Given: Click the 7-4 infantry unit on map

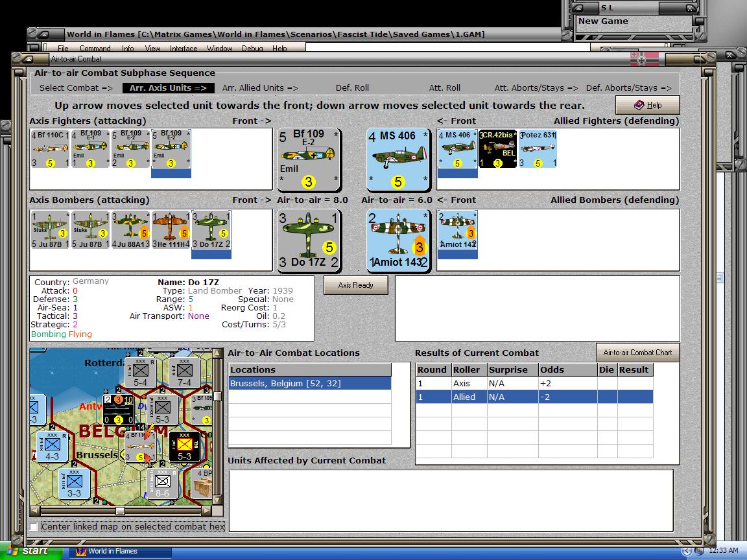Looking at the screenshot, I should tap(184, 371).
